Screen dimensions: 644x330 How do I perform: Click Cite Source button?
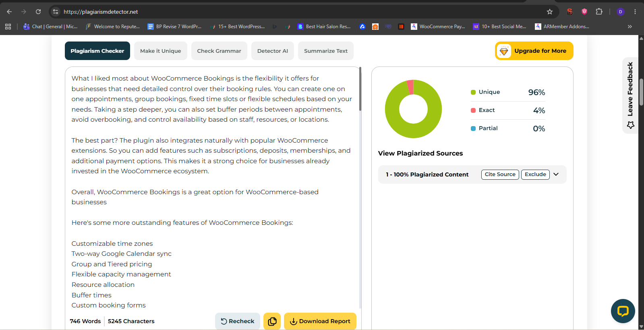point(500,174)
